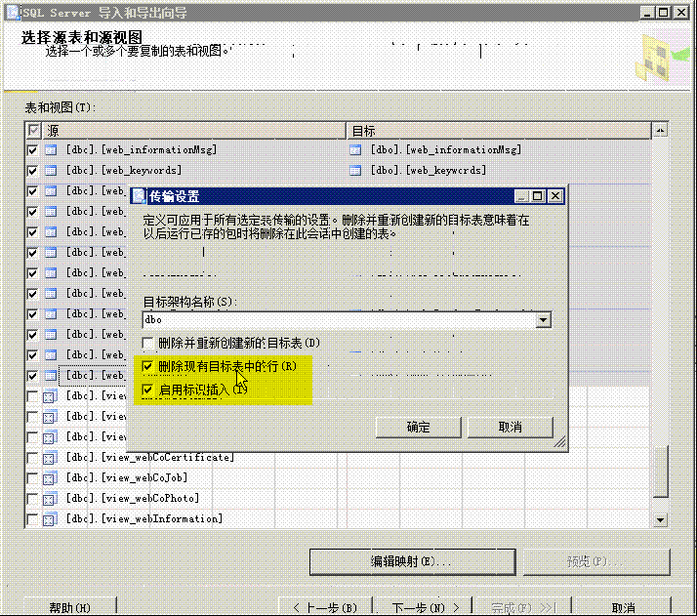This screenshot has height=616, width=697.
Task: Click the table list scroll-up arrow
Action: [660, 131]
